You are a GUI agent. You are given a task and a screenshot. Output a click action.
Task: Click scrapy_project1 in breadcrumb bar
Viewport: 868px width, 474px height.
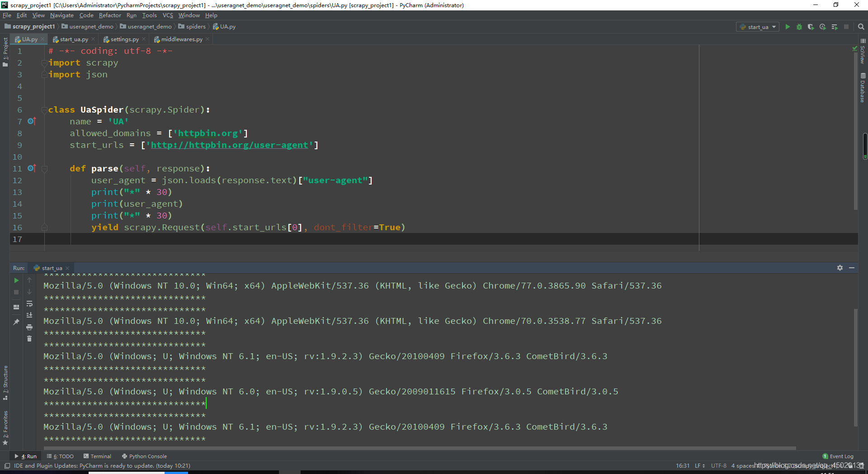30,27
